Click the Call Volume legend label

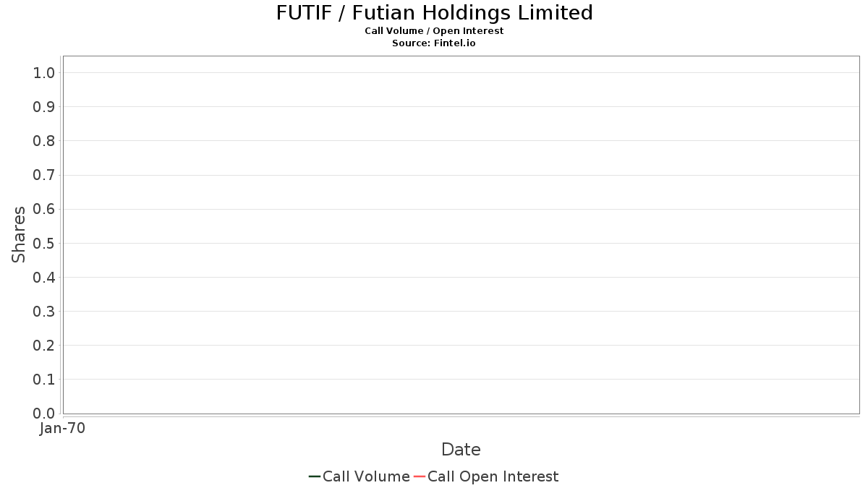[x=366, y=476]
